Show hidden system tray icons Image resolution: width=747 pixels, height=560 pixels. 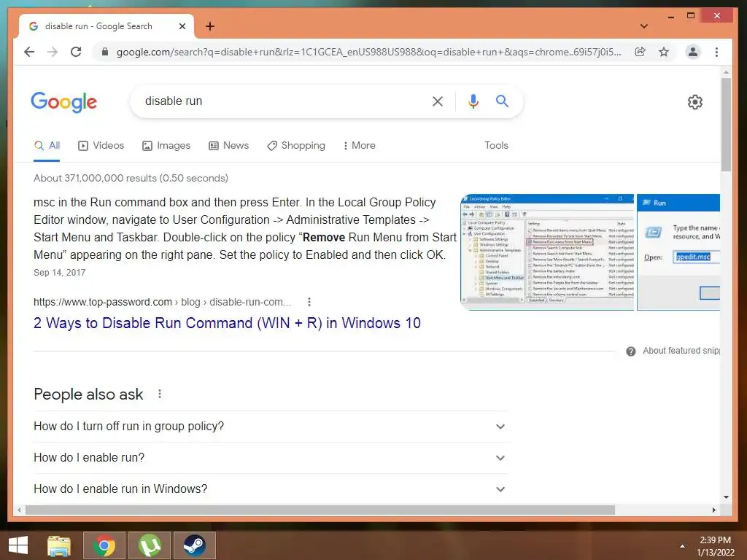tap(682, 546)
